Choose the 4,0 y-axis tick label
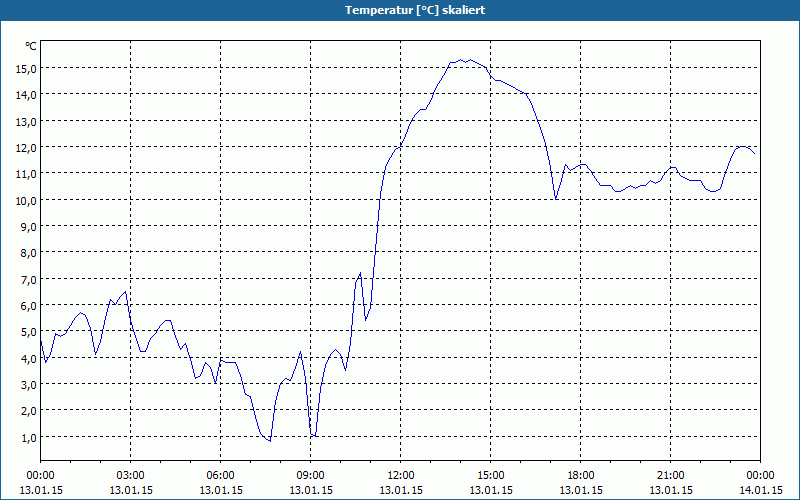 (29, 359)
